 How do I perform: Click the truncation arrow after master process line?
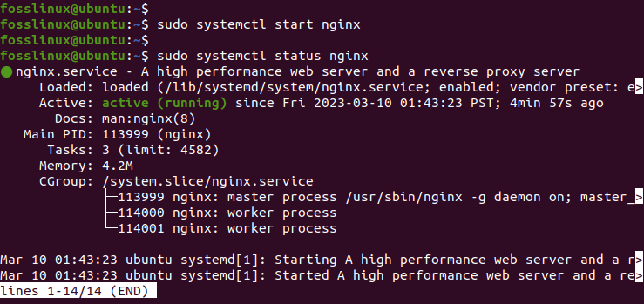639,197
